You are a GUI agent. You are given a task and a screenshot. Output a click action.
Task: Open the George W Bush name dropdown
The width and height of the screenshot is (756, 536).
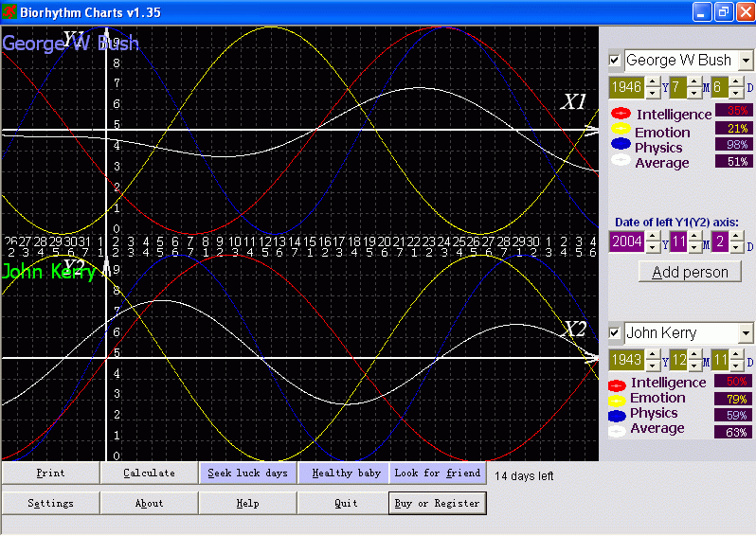point(746,61)
